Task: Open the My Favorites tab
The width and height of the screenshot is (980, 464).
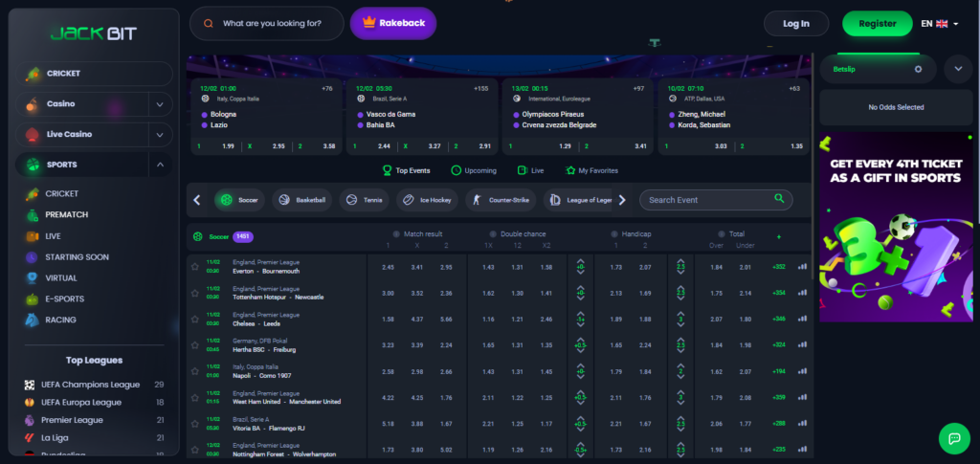Action: pos(591,170)
